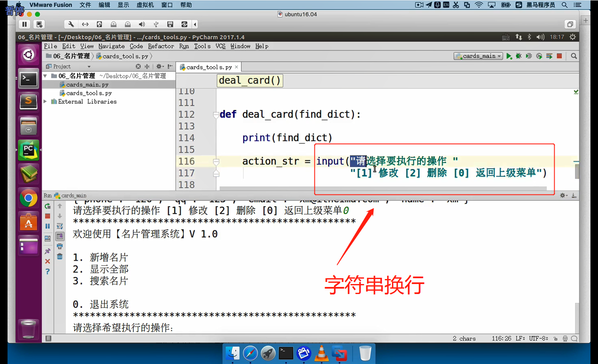Open the Project panel gear settings dropdown
598x364 pixels.
[160, 67]
